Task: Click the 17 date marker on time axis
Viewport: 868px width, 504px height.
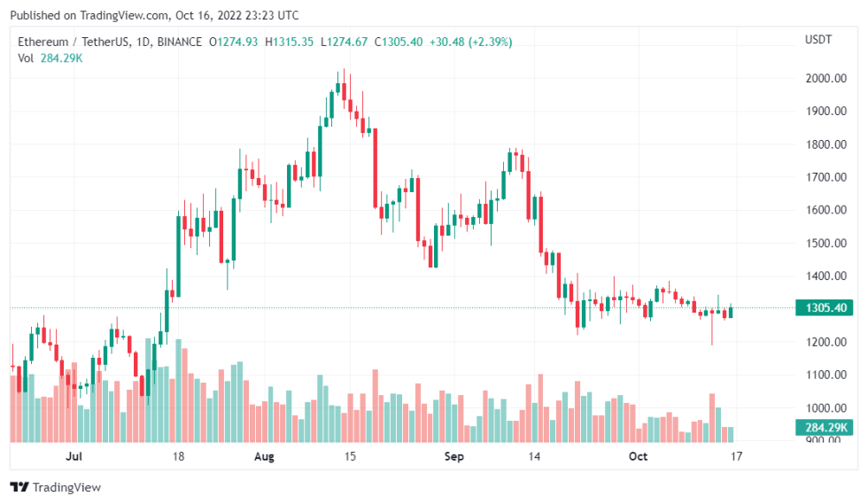Action: (x=735, y=457)
